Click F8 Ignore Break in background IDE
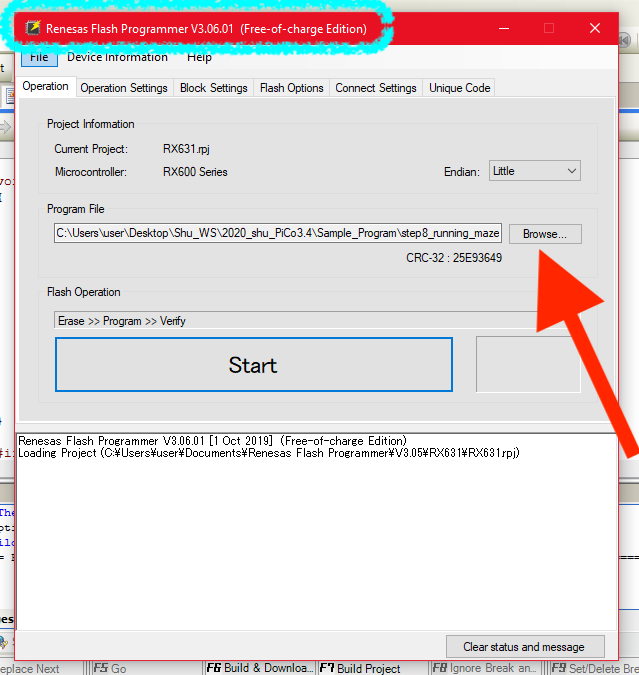 pyautogui.click(x=484, y=668)
